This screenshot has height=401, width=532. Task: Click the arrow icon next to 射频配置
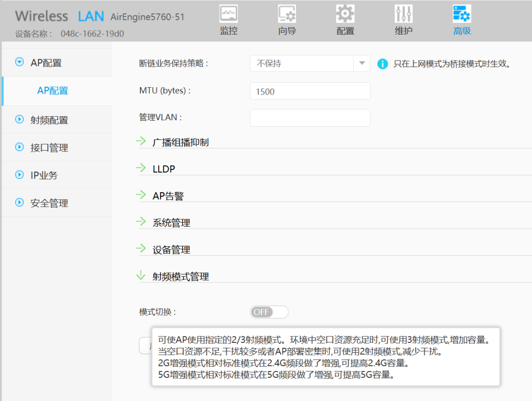click(x=20, y=119)
